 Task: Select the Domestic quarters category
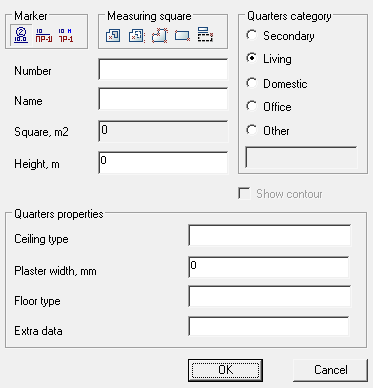tap(277, 83)
